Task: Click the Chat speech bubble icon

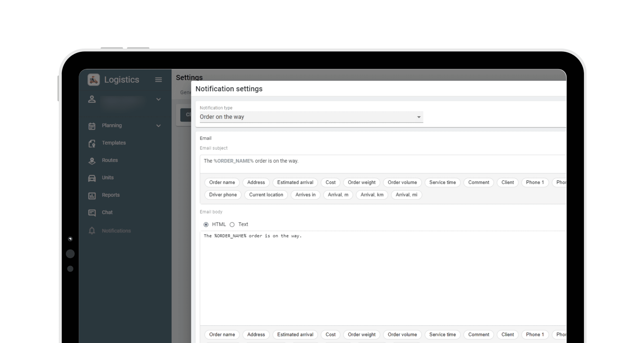Action: pos(92,213)
